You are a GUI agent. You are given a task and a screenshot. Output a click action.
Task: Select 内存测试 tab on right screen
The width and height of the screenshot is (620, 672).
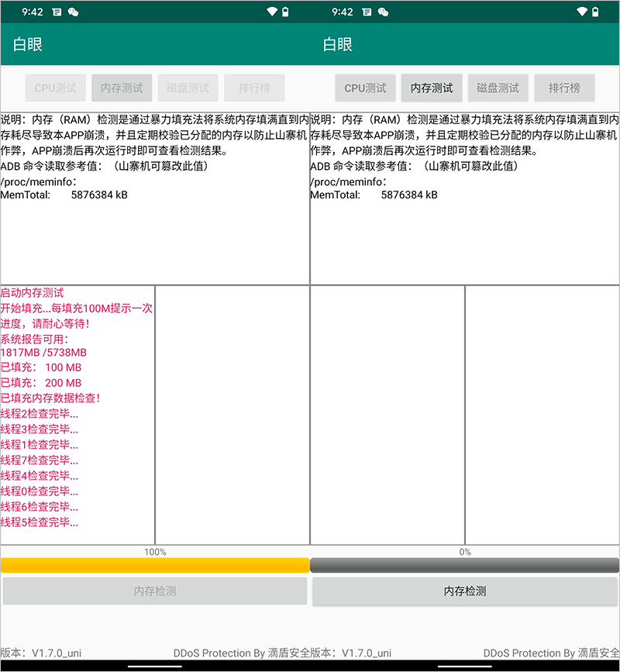click(432, 88)
